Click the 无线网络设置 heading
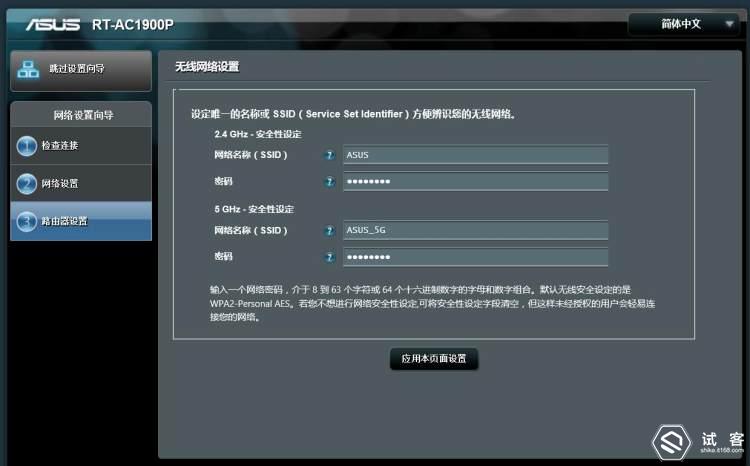750x466 pixels. (207, 67)
